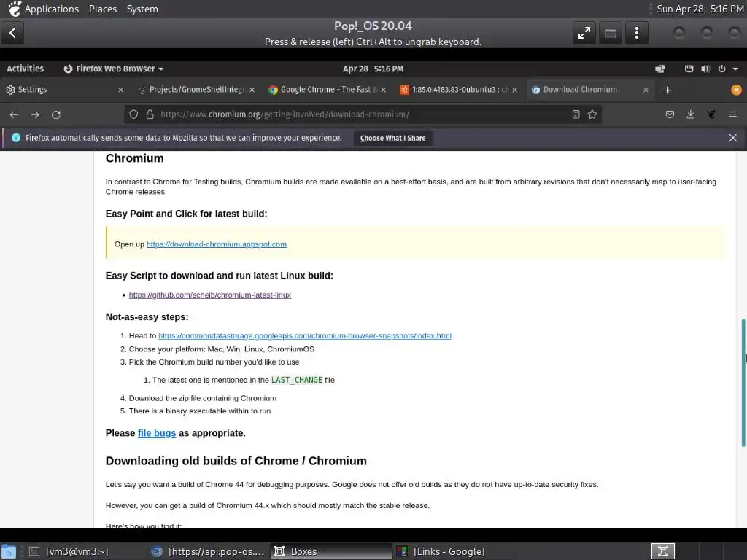Open the host Places menu
Viewport: 747px width, 560px height.
click(x=102, y=9)
